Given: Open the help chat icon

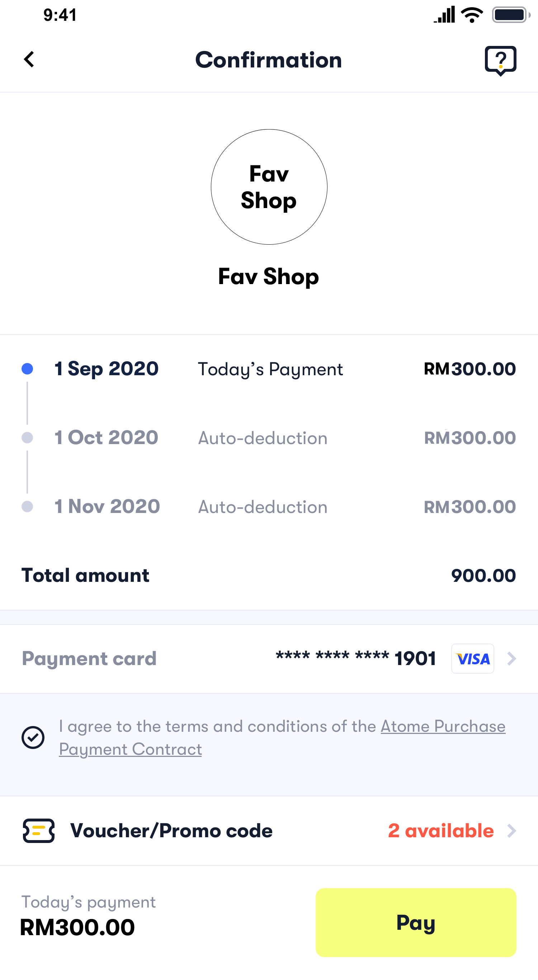Looking at the screenshot, I should point(500,60).
